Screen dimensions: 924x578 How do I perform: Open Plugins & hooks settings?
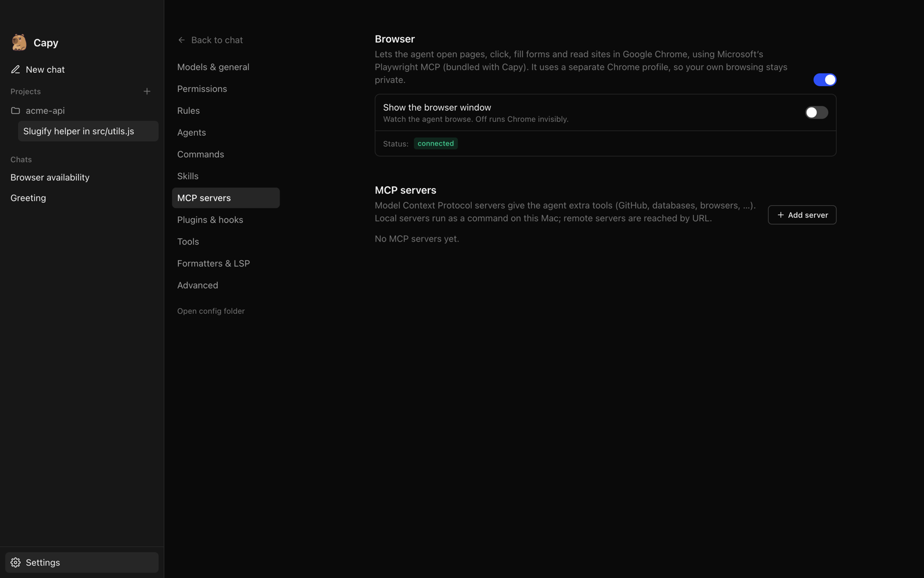(226, 220)
